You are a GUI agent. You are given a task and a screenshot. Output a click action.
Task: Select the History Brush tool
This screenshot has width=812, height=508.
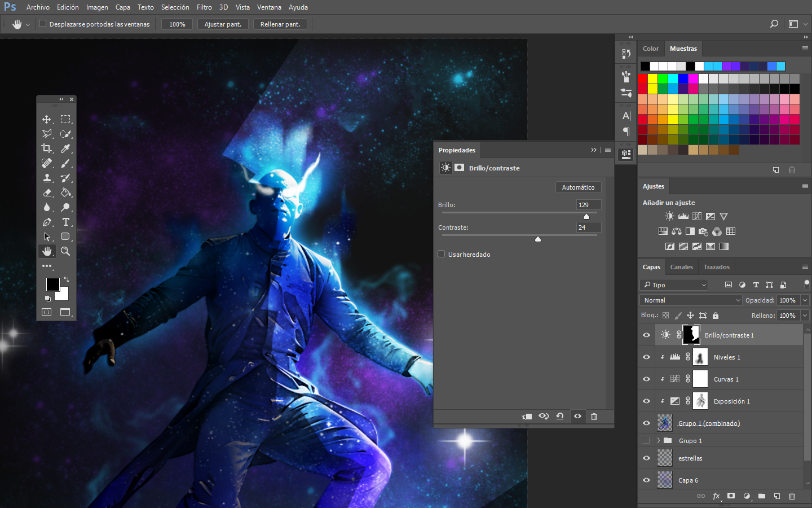pyautogui.click(x=65, y=178)
